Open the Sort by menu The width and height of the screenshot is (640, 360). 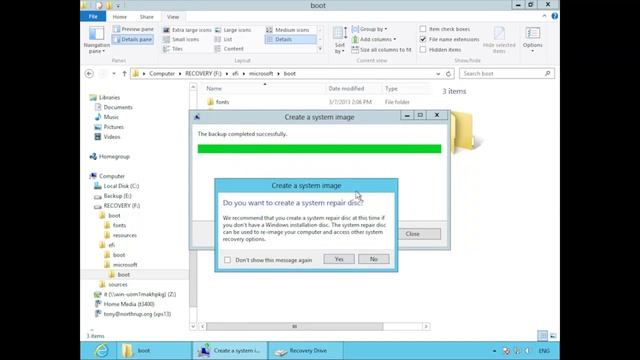click(x=340, y=40)
